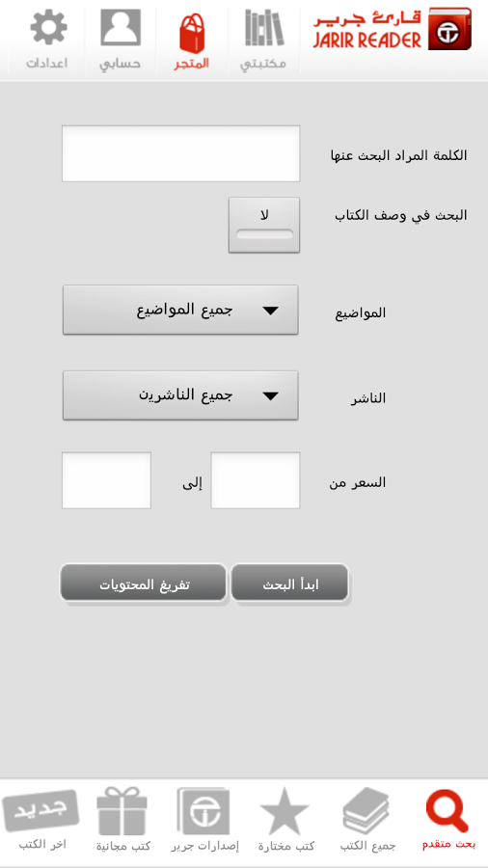Show all books stack icon (جميع الكتب)

366,812
